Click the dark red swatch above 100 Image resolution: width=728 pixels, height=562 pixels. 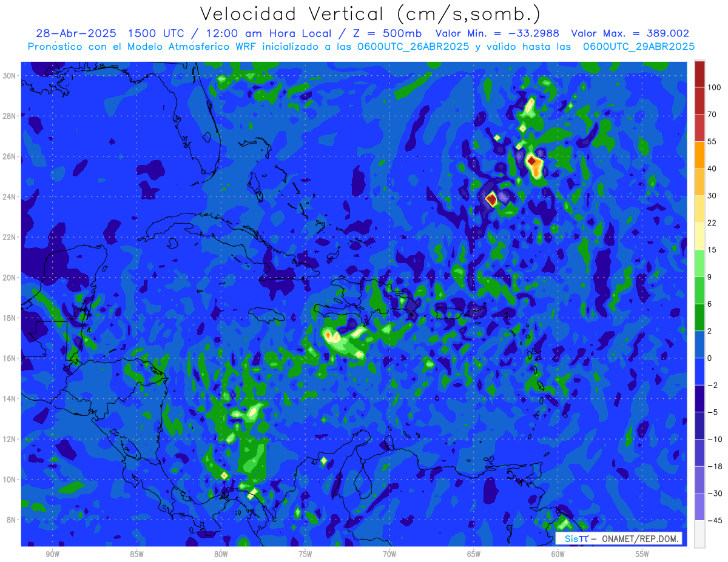pos(700,74)
